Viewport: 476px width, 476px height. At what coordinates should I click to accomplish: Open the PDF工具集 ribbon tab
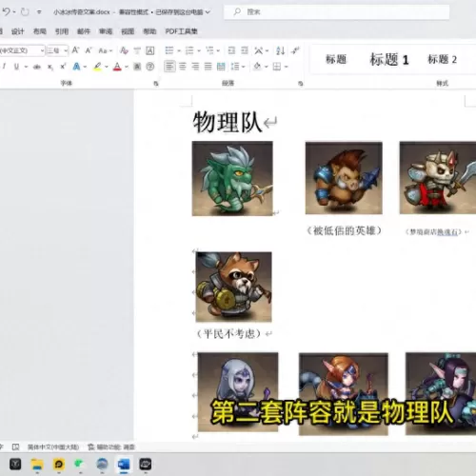182,31
